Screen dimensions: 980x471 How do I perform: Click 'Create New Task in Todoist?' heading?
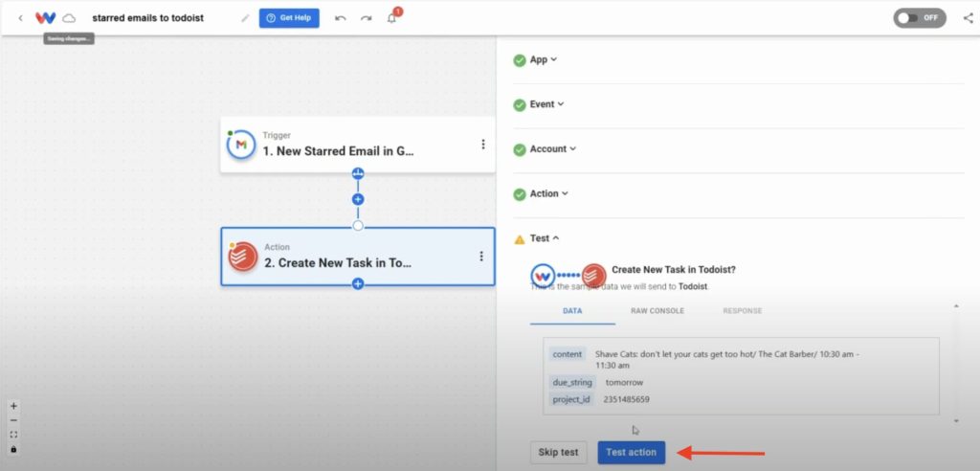point(674,270)
